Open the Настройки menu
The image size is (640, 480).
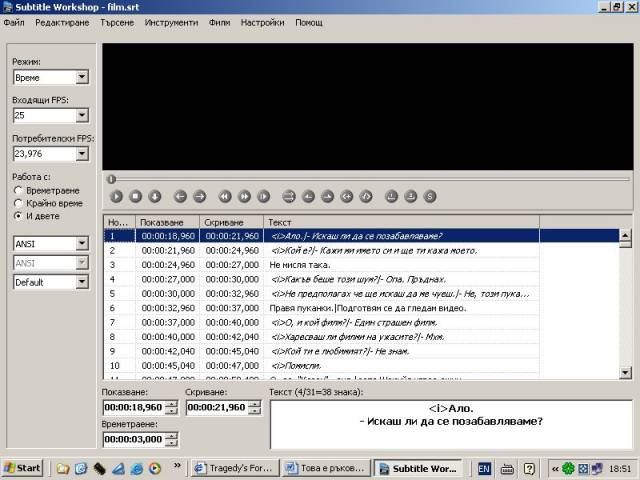[x=262, y=22]
